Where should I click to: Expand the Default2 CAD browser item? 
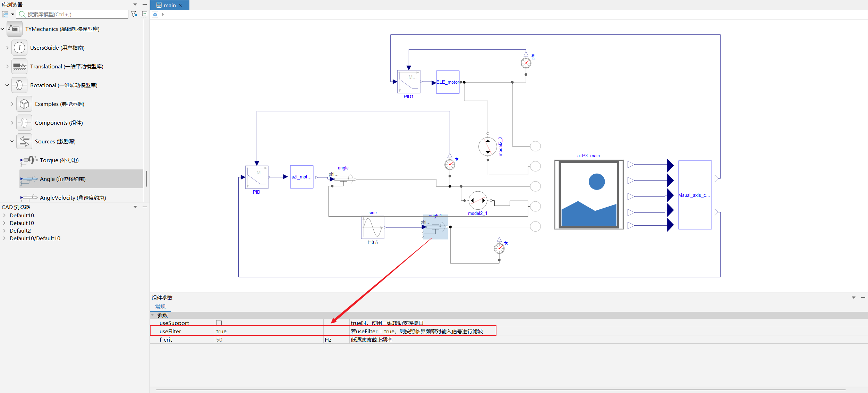coord(4,231)
